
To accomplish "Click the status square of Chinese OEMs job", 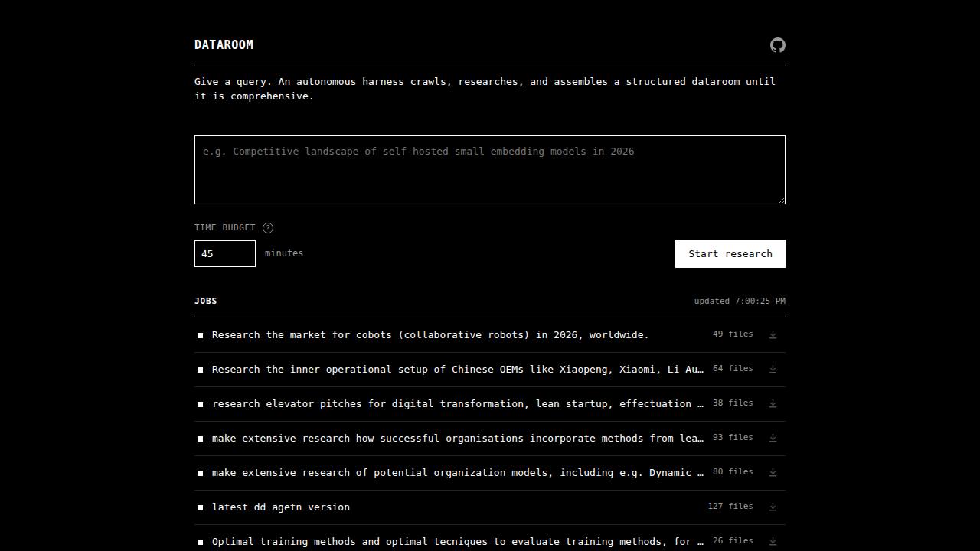I will tap(201, 370).
